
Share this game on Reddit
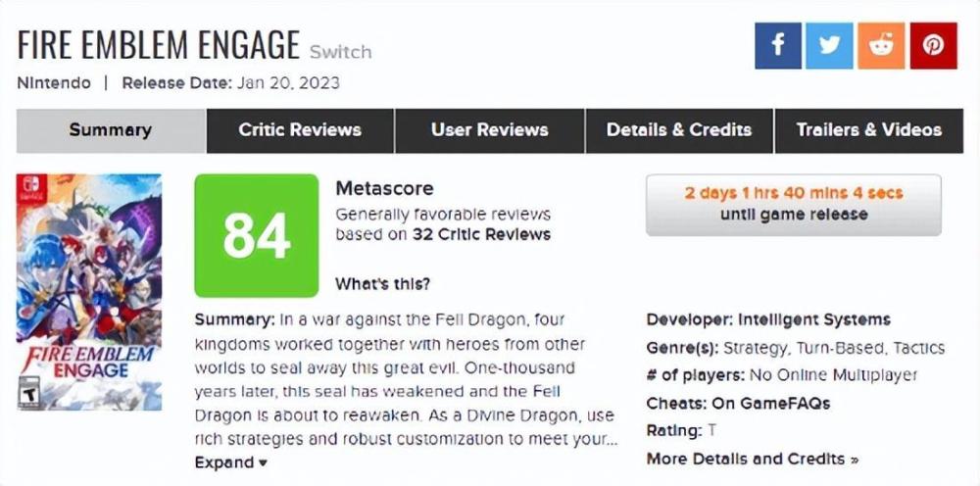click(881, 46)
